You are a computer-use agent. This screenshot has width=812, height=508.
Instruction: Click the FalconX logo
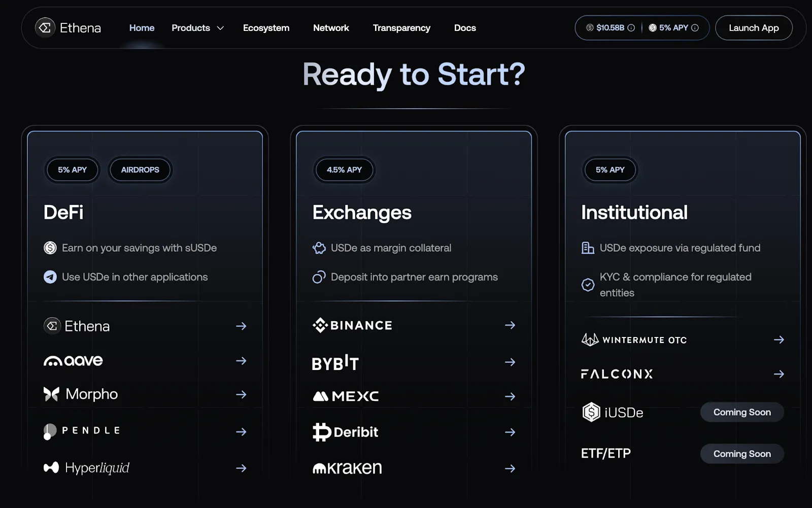(617, 374)
